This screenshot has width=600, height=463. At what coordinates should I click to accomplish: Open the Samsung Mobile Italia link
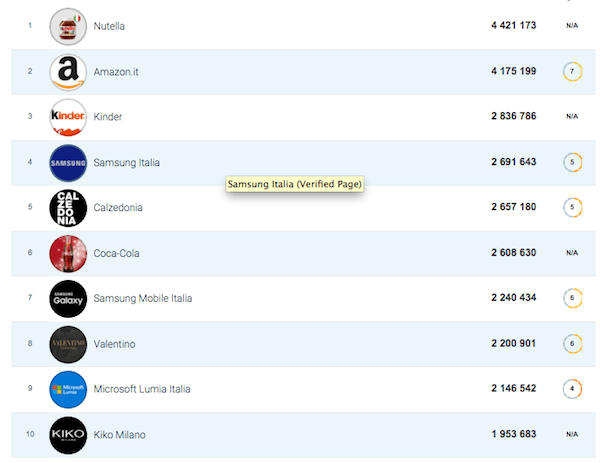point(142,298)
